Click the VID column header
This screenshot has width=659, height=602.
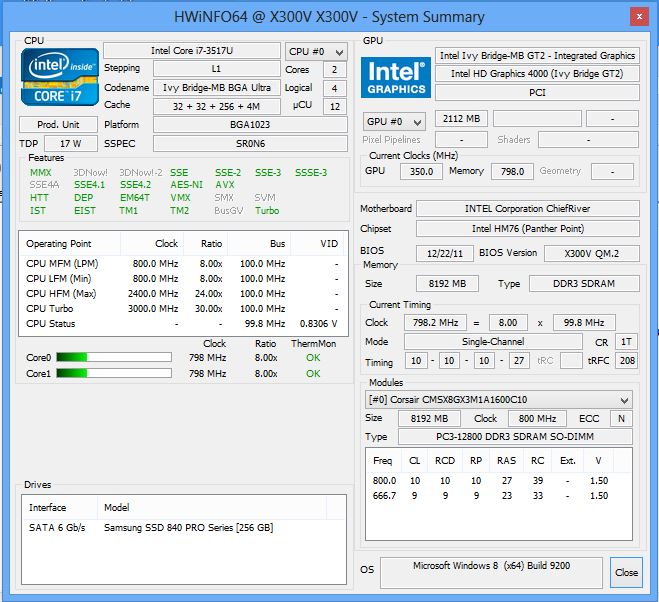click(x=317, y=244)
